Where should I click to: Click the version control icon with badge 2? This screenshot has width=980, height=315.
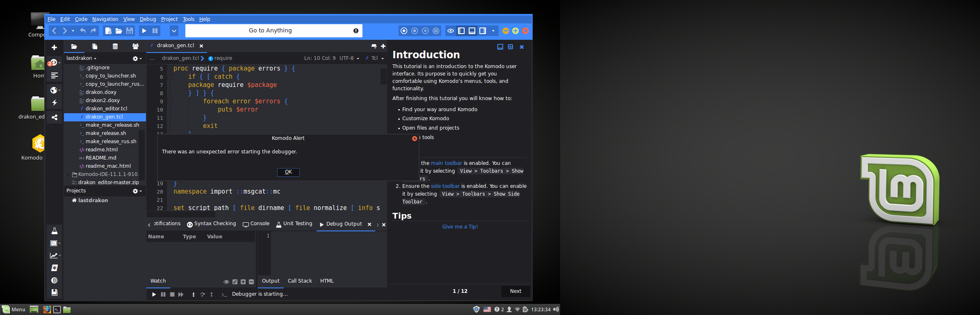click(x=54, y=62)
